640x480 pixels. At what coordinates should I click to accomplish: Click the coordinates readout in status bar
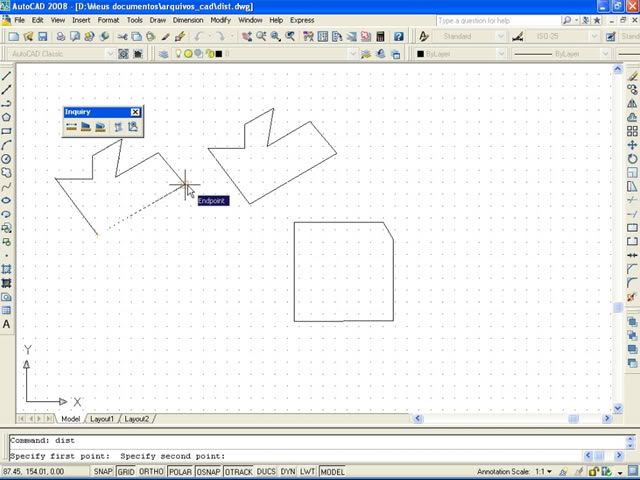pos(34,472)
